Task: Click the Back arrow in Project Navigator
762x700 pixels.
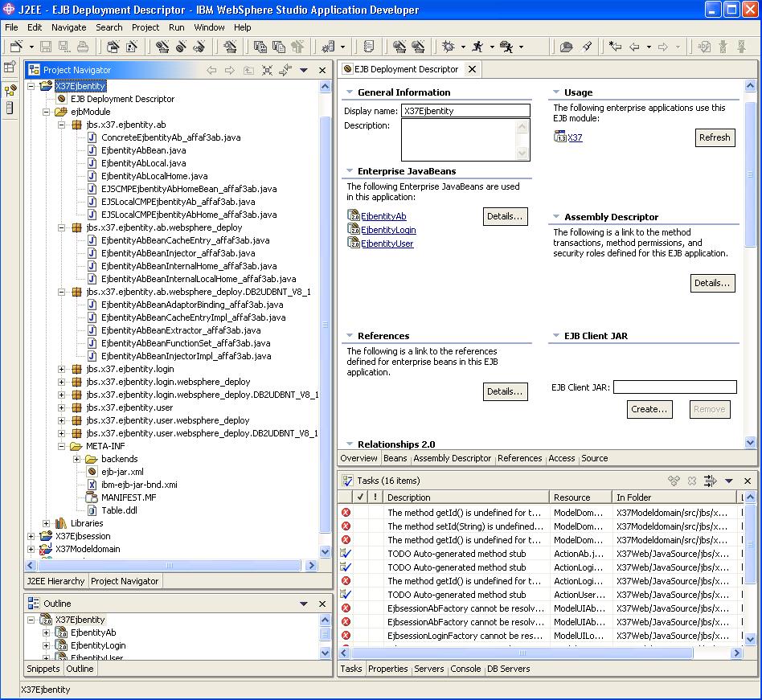Action: (x=211, y=70)
